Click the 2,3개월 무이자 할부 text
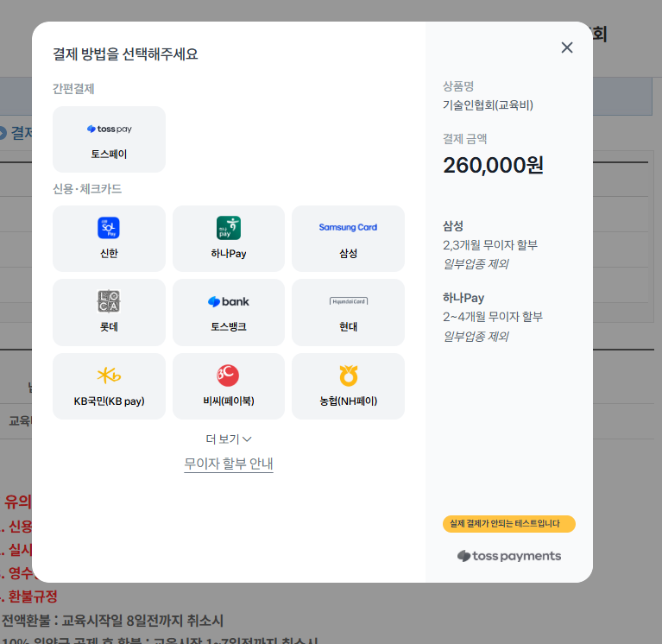Viewport: 662px width, 644px height. [x=490, y=245]
